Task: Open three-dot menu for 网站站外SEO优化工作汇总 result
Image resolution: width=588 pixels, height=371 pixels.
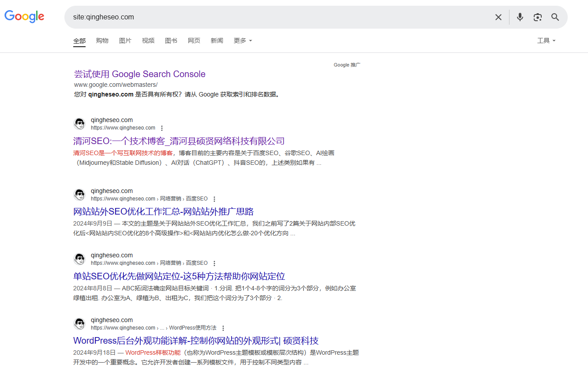Action: click(214, 199)
